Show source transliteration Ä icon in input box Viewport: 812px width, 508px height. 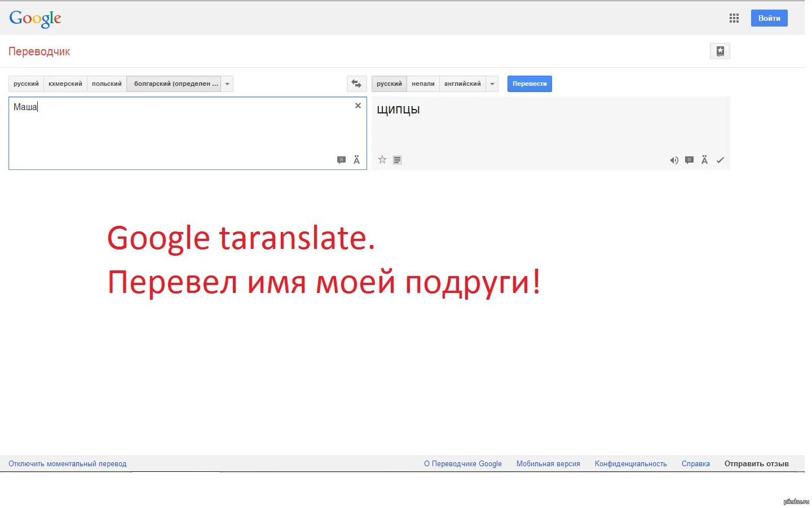(356, 160)
